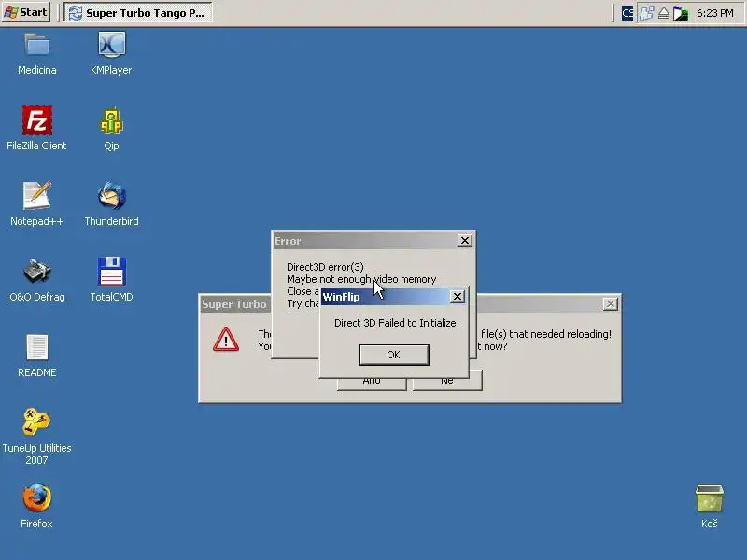Click the Start button
The height and width of the screenshot is (560, 747).
click(x=26, y=12)
